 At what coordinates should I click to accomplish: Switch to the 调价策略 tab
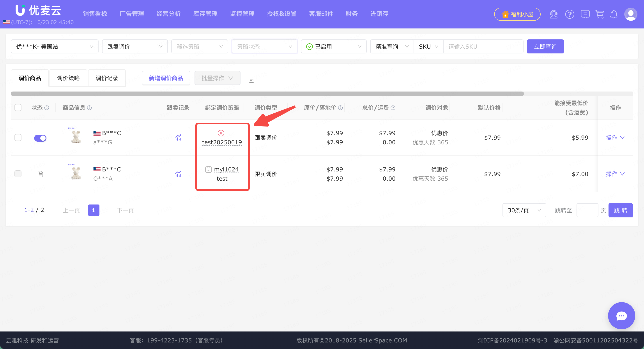pos(68,78)
